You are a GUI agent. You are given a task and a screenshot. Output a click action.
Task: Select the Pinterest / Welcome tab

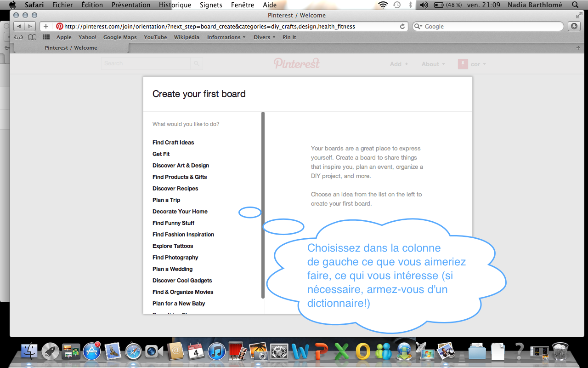71,48
